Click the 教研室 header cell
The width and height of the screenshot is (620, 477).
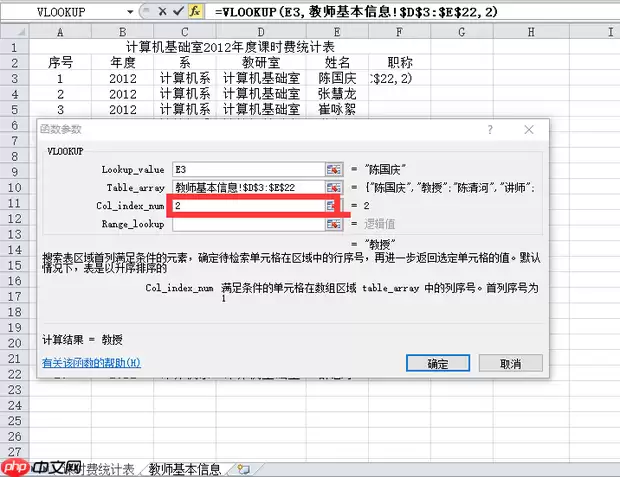click(261, 62)
